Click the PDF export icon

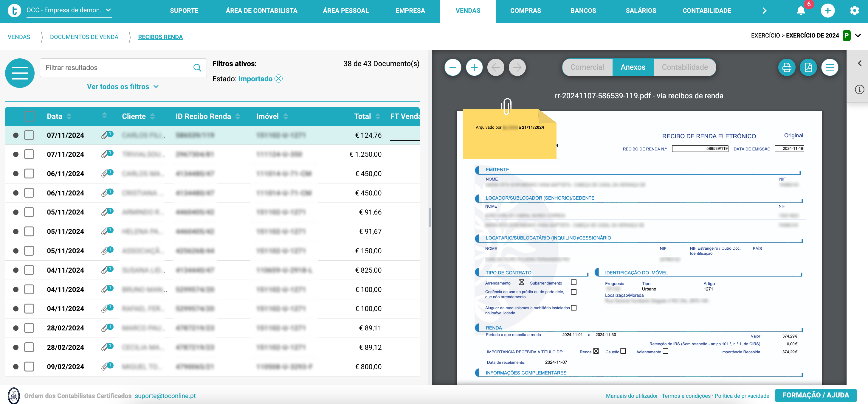tap(808, 67)
